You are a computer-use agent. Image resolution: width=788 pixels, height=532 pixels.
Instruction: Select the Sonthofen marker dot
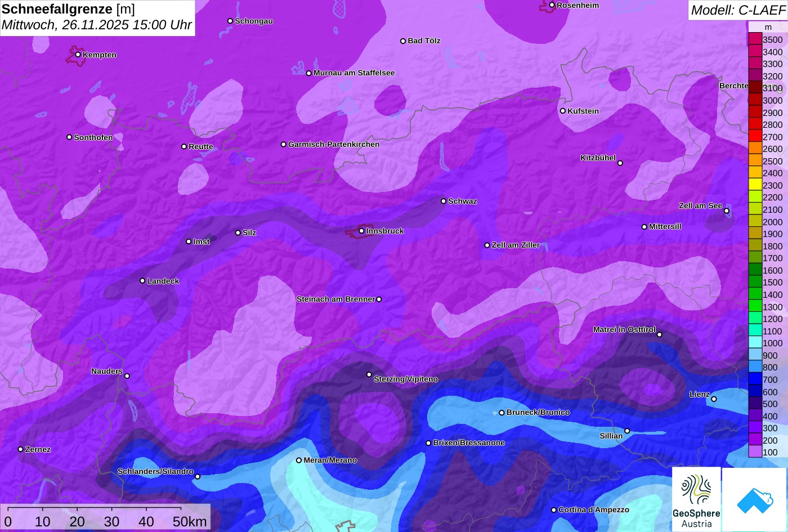pos(69,137)
